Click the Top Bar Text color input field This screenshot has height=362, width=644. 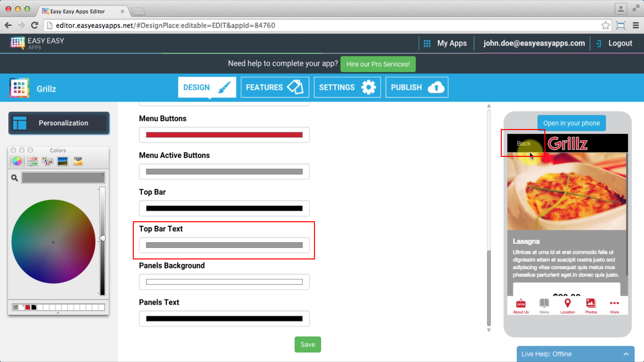[x=224, y=245]
